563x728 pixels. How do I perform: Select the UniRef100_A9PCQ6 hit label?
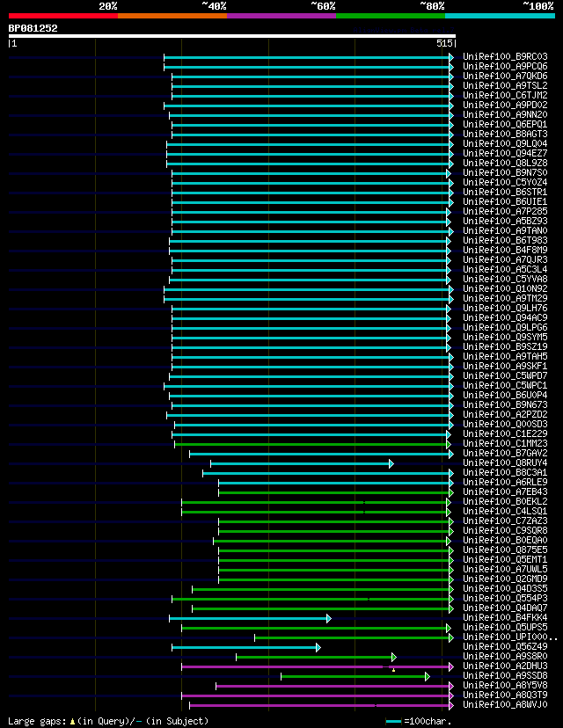[505, 67]
